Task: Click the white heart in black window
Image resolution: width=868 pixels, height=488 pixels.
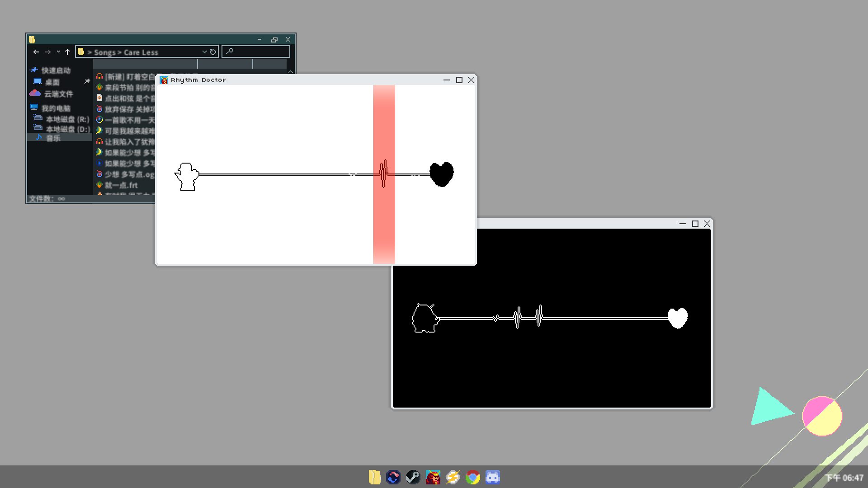Action: pos(678,318)
